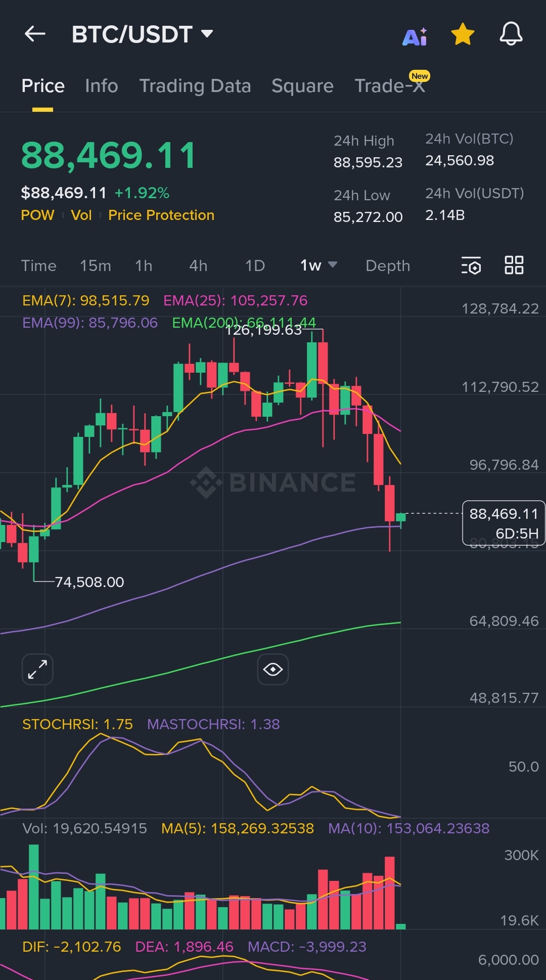Click the 24h High value 88,595.23
The width and height of the screenshot is (546, 980).
(x=368, y=162)
